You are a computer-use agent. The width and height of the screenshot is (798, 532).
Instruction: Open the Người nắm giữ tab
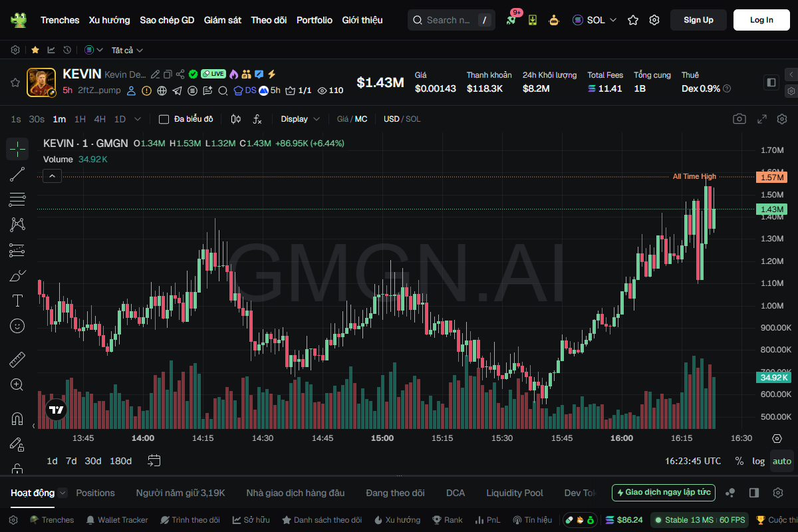180,493
